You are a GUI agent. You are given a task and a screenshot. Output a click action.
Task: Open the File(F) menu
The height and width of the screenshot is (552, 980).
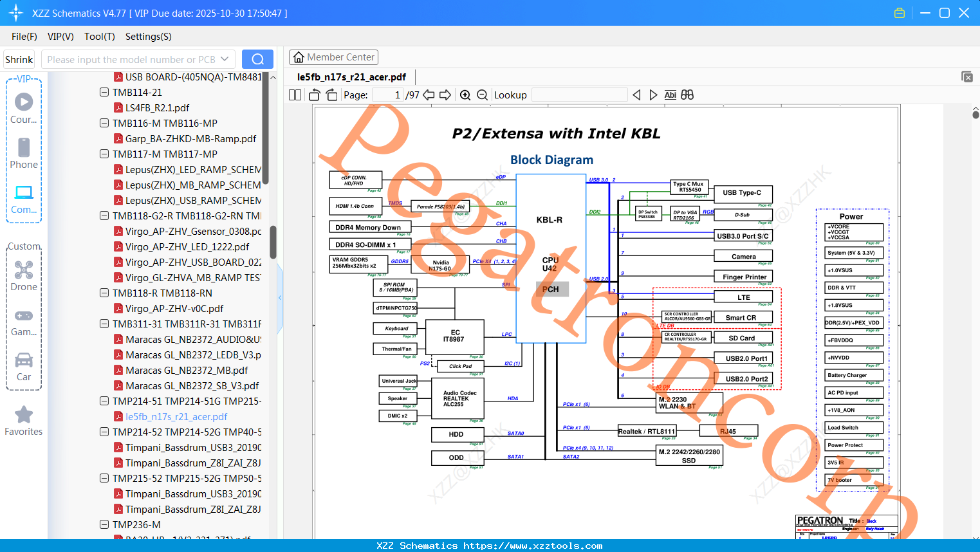[24, 37]
